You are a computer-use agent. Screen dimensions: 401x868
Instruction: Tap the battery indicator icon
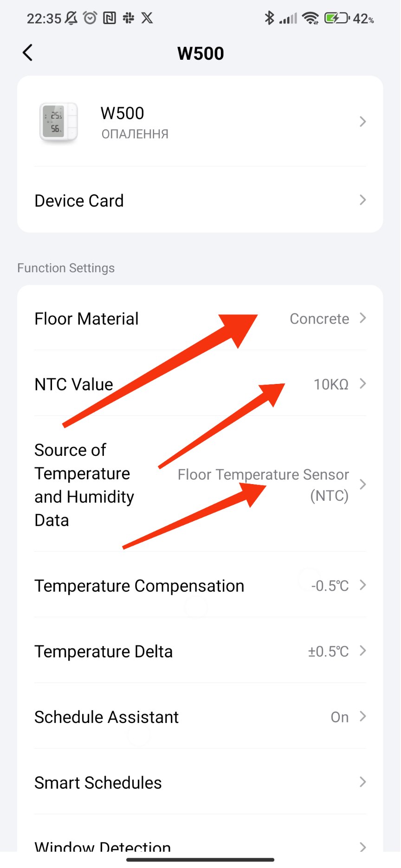tap(336, 18)
